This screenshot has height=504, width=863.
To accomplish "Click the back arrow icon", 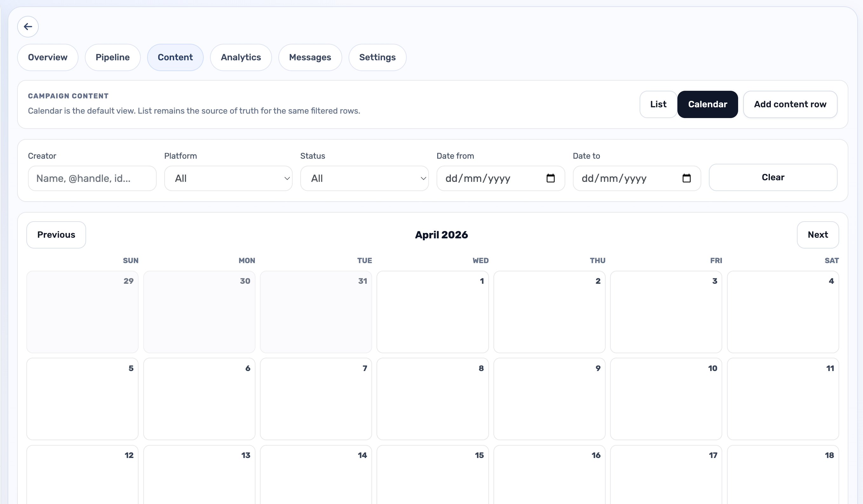I will coord(28,26).
